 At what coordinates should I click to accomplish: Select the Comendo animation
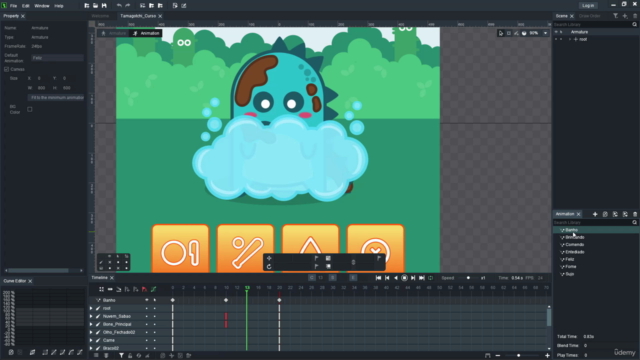(574, 244)
